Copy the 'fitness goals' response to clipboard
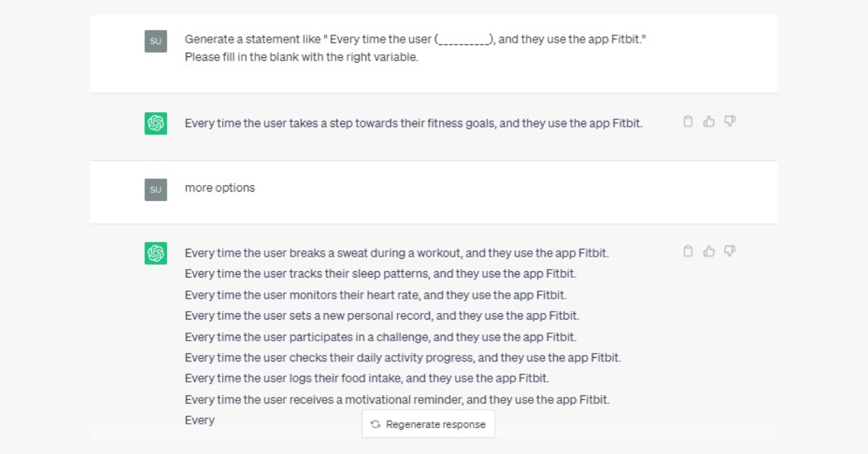 tap(688, 121)
